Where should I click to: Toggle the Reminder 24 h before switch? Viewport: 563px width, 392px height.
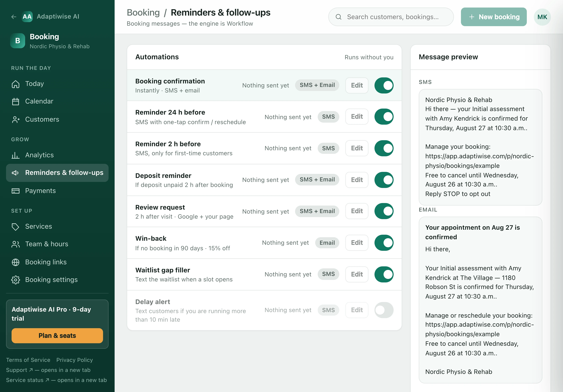pyautogui.click(x=384, y=117)
